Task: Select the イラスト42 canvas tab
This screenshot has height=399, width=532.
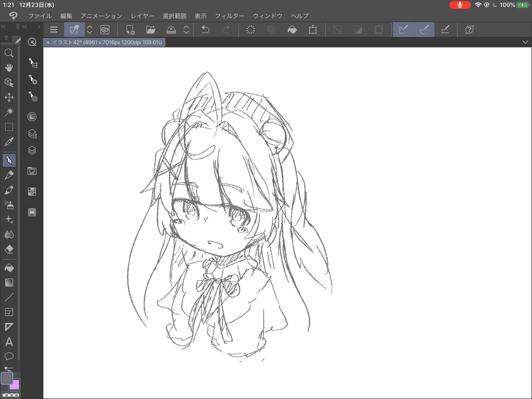Action: tap(105, 43)
